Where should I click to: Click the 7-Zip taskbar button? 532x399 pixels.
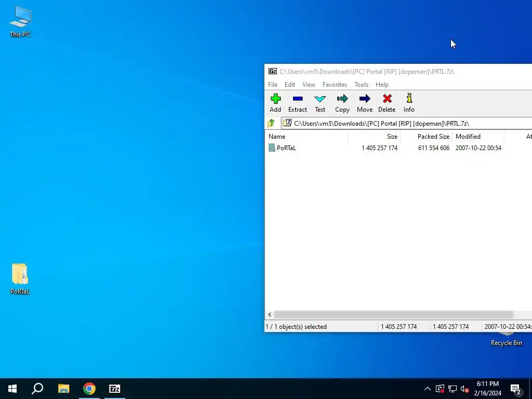(x=115, y=389)
